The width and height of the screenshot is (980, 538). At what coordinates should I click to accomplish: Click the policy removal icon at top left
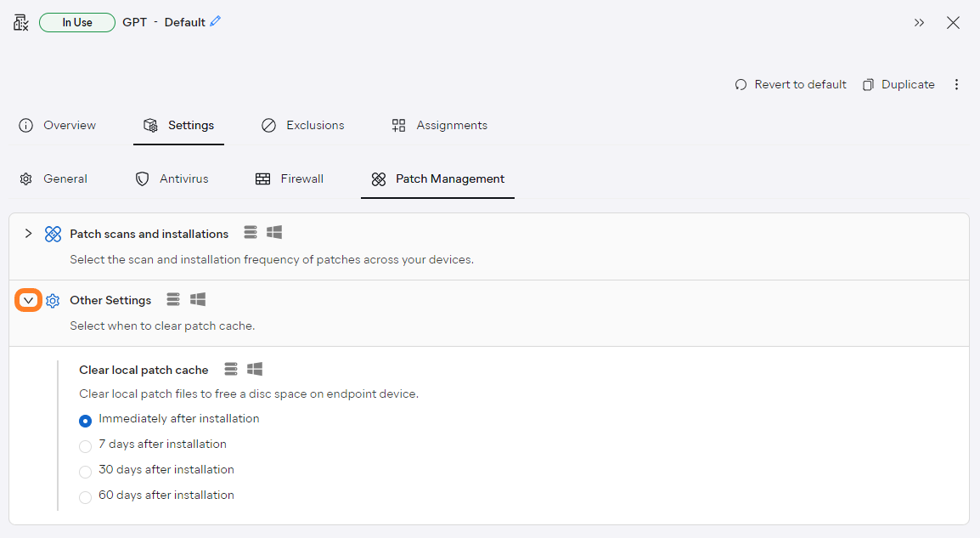[20, 22]
